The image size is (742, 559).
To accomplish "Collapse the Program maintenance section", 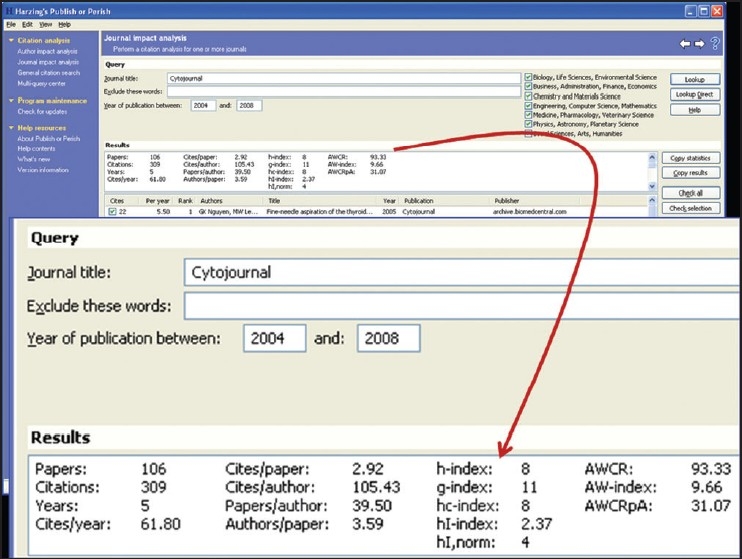I will 11,101.
